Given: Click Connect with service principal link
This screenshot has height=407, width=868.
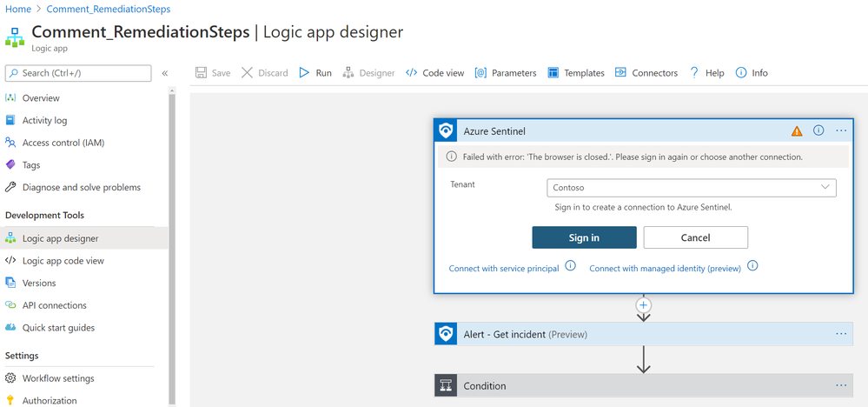Looking at the screenshot, I should (x=504, y=269).
